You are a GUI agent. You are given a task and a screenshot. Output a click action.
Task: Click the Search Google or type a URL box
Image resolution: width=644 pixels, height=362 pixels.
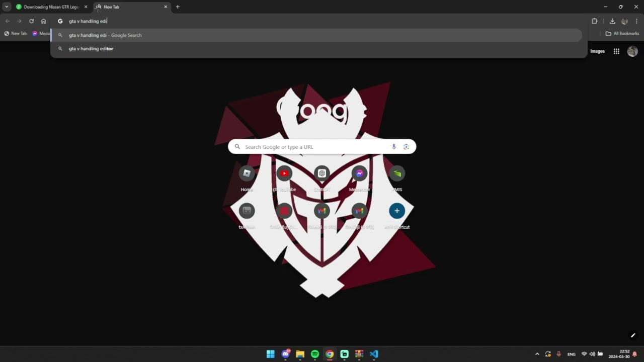[x=322, y=147]
